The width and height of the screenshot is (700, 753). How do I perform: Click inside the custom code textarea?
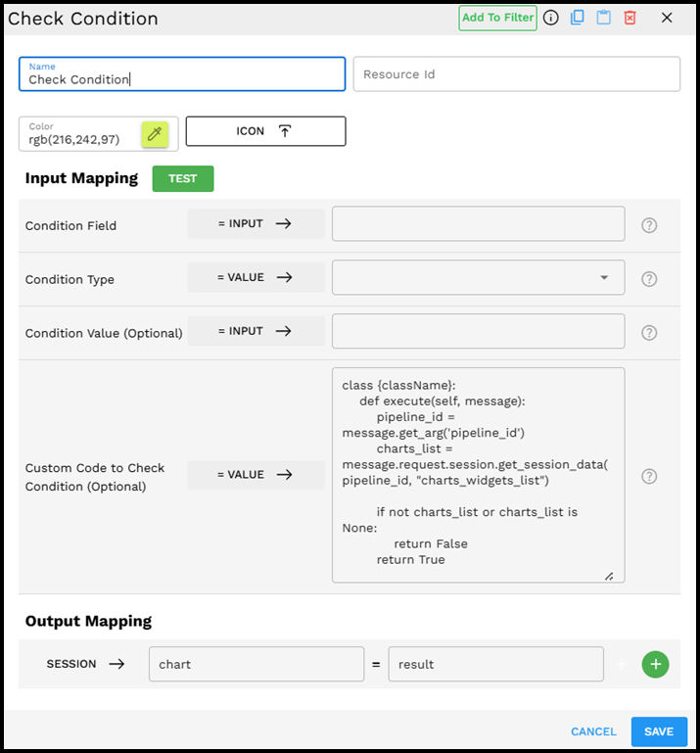(x=478, y=476)
